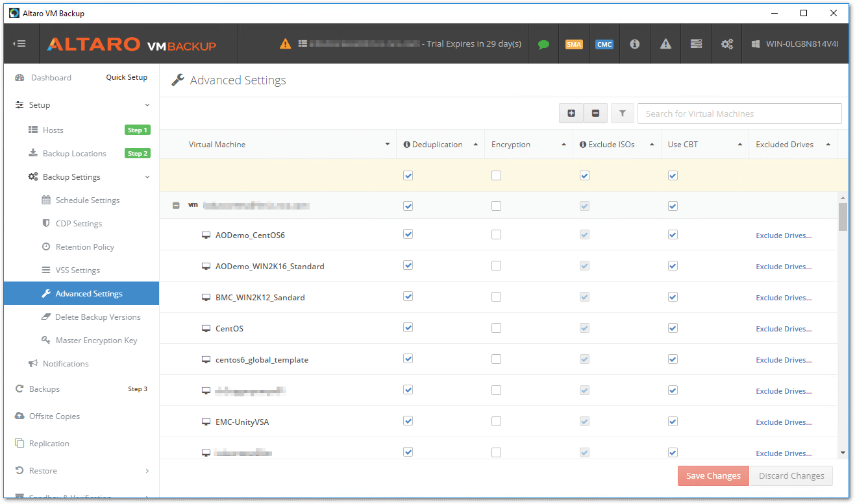This screenshot has width=855, height=504.
Task: Click the info circle icon in header
Action: point(635,44)
